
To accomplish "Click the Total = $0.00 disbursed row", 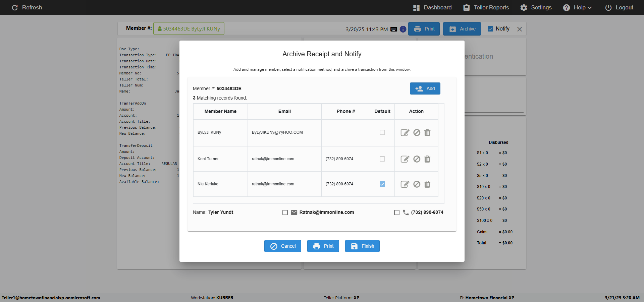I will [x=495, y=243].
